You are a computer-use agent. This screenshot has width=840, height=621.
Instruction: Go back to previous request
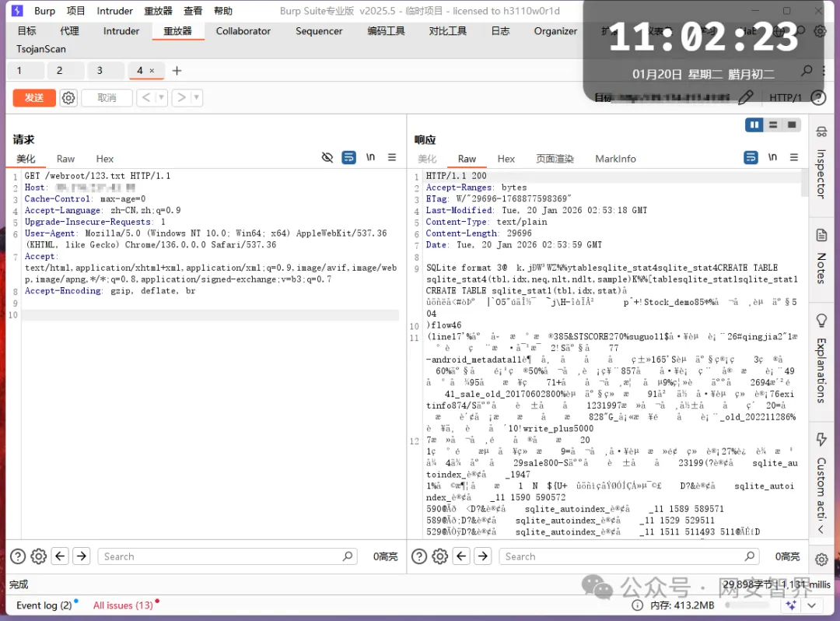coord(145,97)
